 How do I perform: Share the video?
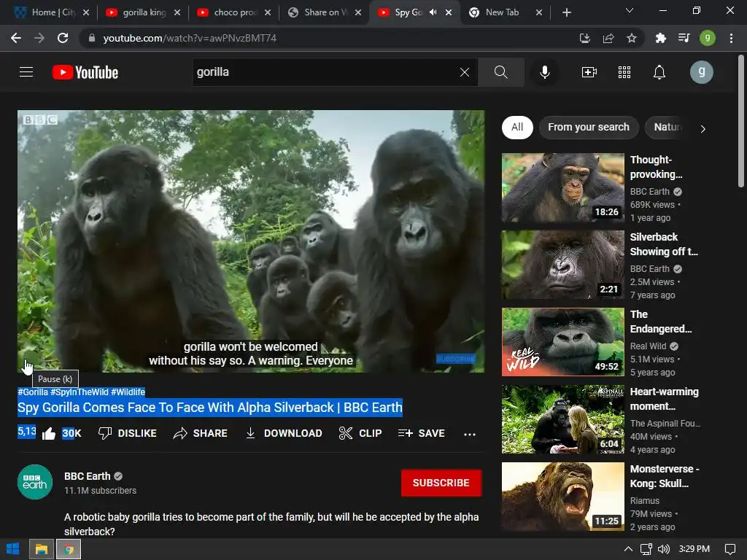[x=200, y=433]
